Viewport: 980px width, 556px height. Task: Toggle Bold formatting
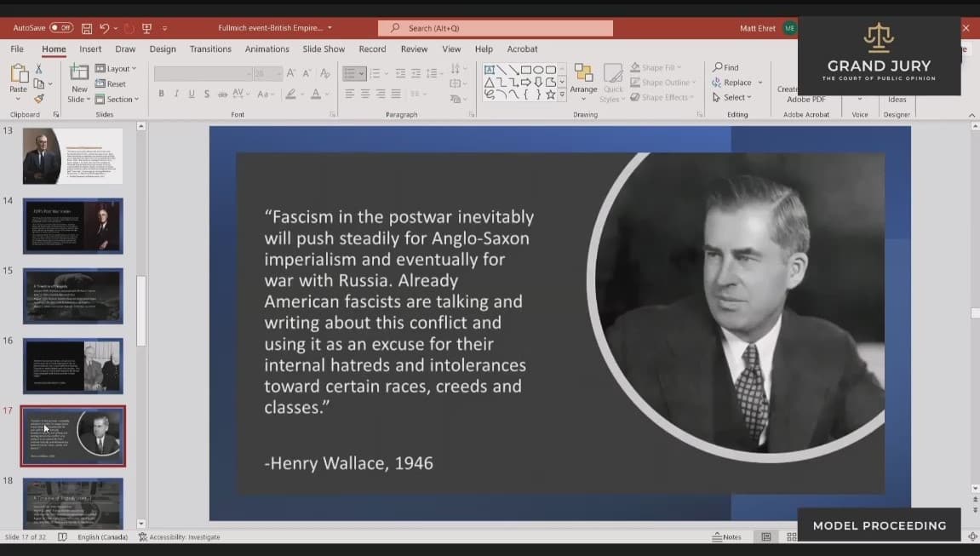(161, 94)
